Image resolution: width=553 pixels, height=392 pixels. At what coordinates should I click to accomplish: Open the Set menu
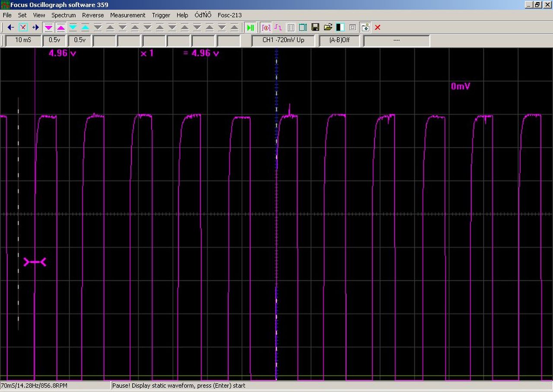tap(22, 15)
